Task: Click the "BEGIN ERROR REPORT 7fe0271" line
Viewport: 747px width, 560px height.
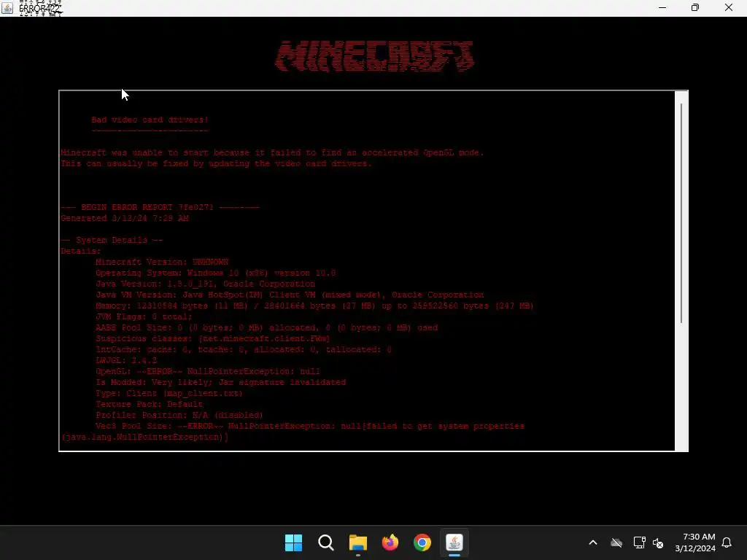Action: (160, 207)
